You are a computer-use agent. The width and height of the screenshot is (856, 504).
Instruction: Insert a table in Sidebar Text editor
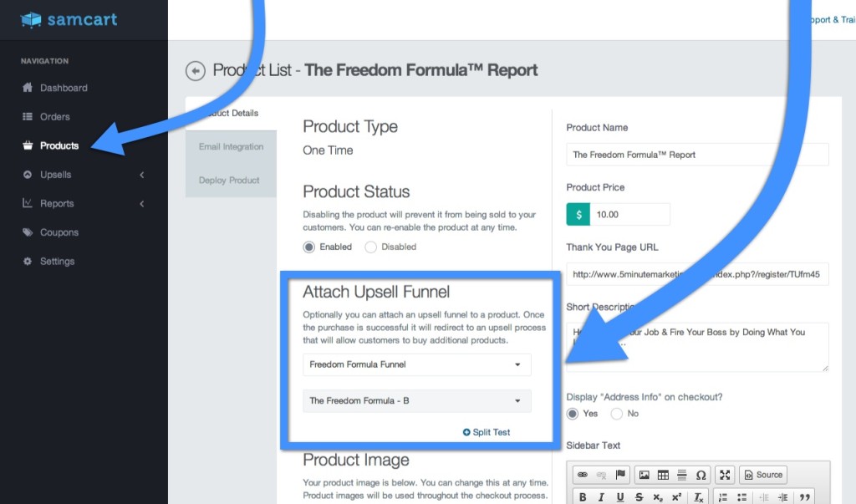point(663,475)
